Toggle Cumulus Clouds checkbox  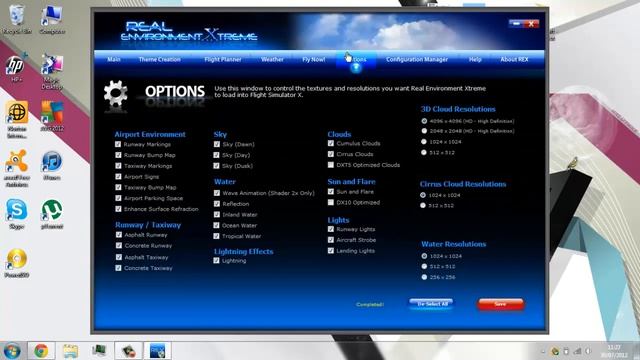click(331, 143)
